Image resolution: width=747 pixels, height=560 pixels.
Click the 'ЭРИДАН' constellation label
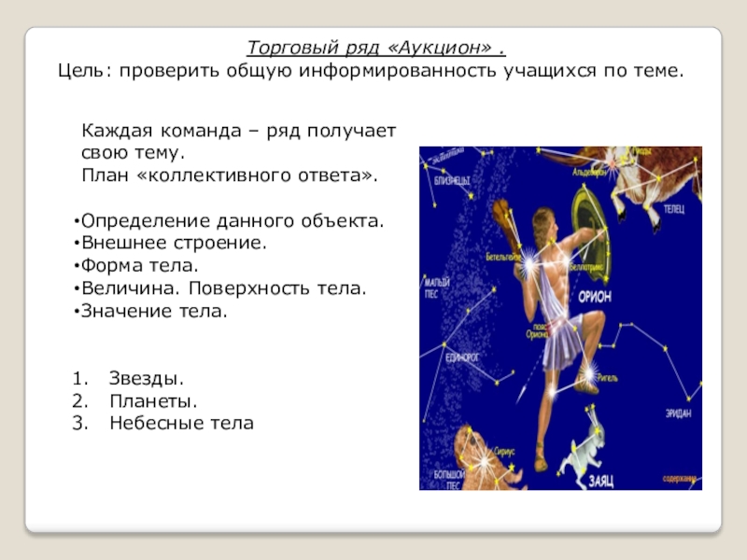coord(679,413)
